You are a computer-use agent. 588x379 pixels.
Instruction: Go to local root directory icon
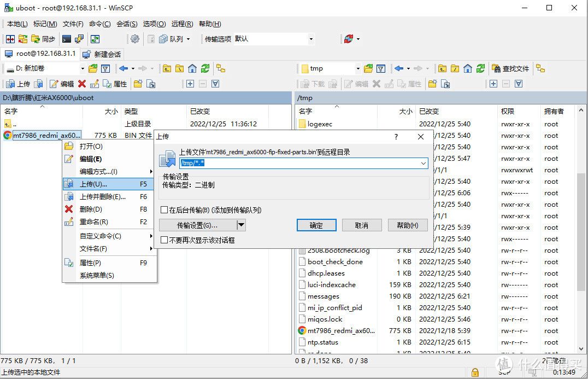[x=180, y=68]
